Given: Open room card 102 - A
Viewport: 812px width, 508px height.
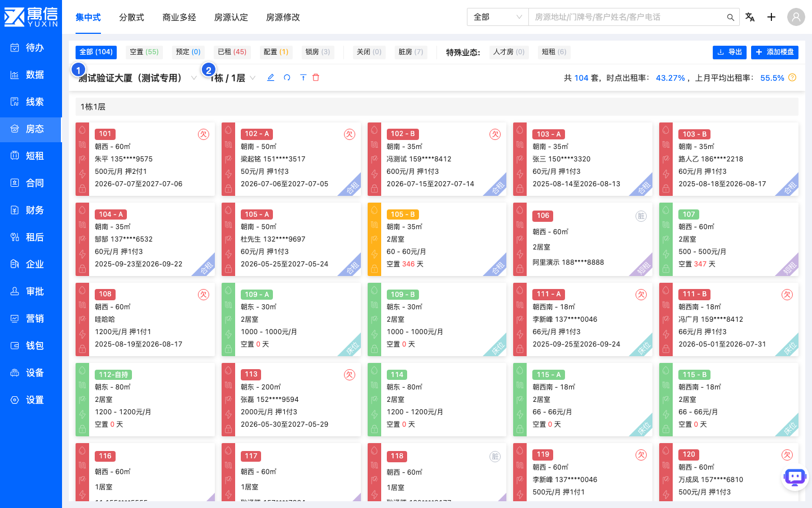Looking at the screenshot, I should [x=291, y=159].
